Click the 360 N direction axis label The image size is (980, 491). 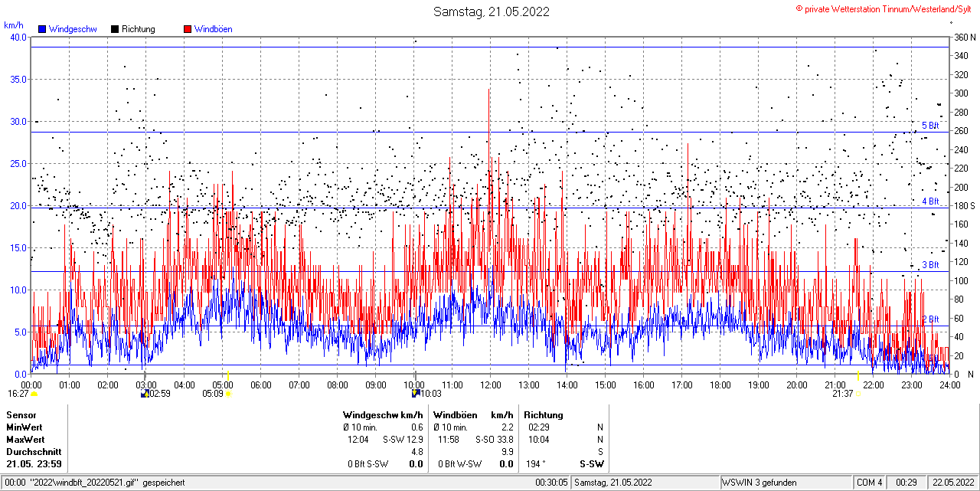tap(965, 38)
